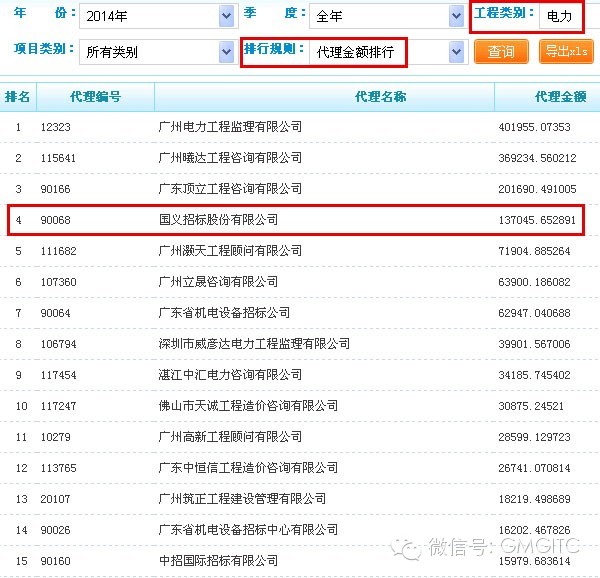Select row 广东中恒信工程造价咨询有限公司
This screenshot has height=578, width=600.
coord(300,468)
